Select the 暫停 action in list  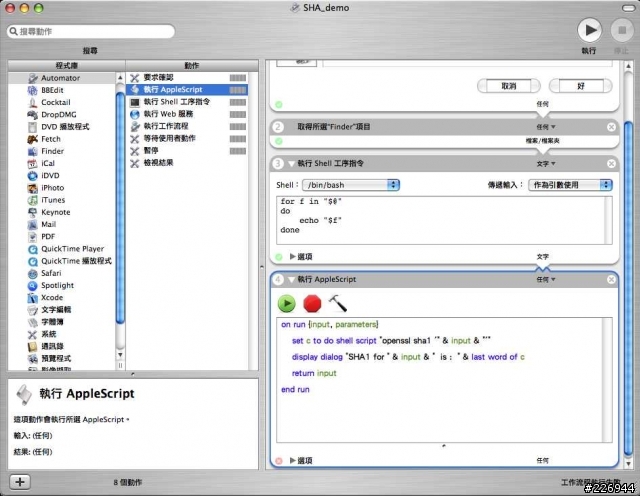point(188,151)
